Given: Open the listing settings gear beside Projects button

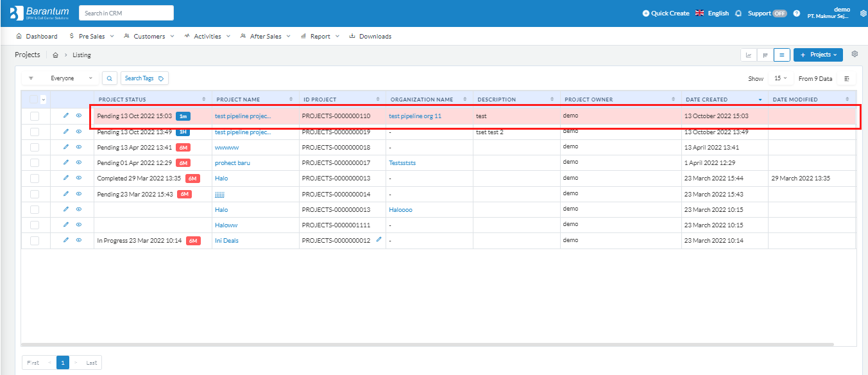Looking at the screenshot, I should (x=855, y=54).
